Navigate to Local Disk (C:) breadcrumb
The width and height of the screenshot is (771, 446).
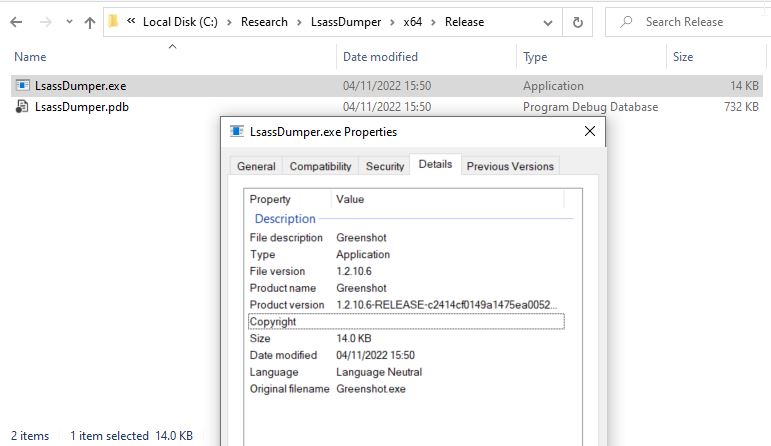pyautogui.click(x=180, y=22)
